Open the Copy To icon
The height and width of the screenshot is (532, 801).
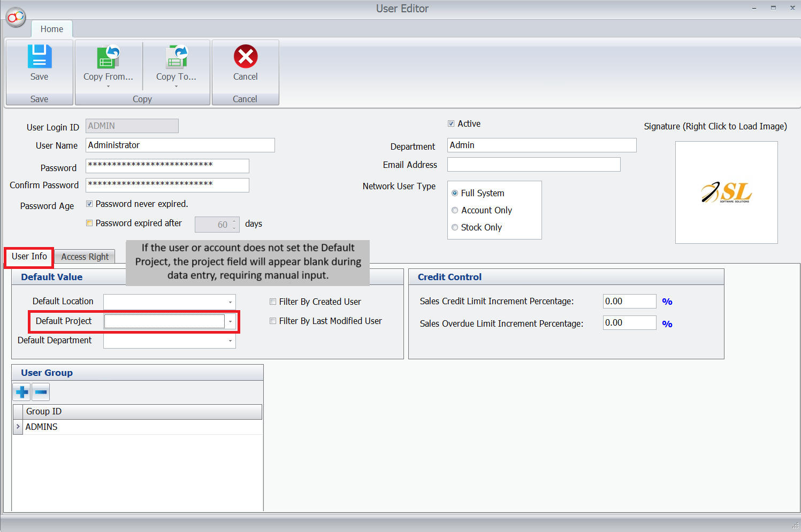176,57
